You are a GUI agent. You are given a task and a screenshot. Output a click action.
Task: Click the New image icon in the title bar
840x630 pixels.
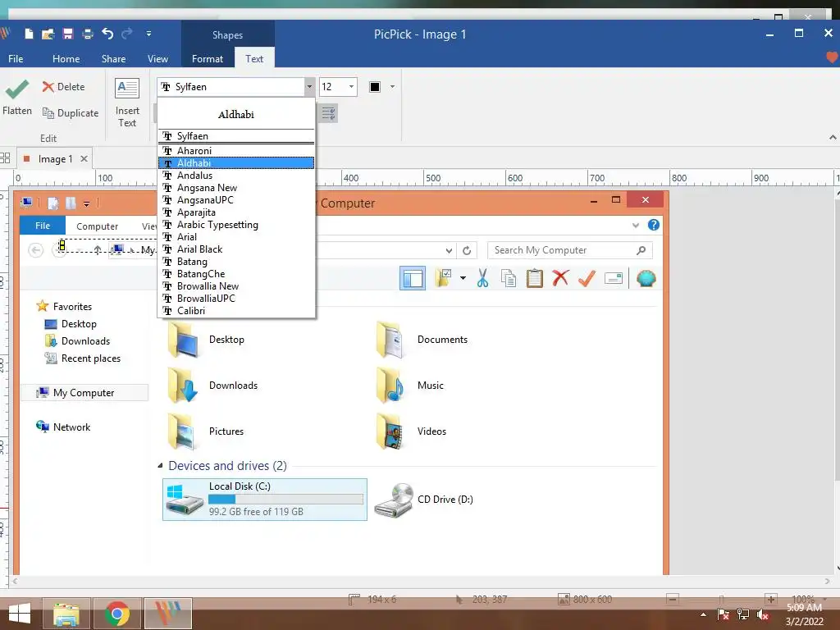point(29,34)
